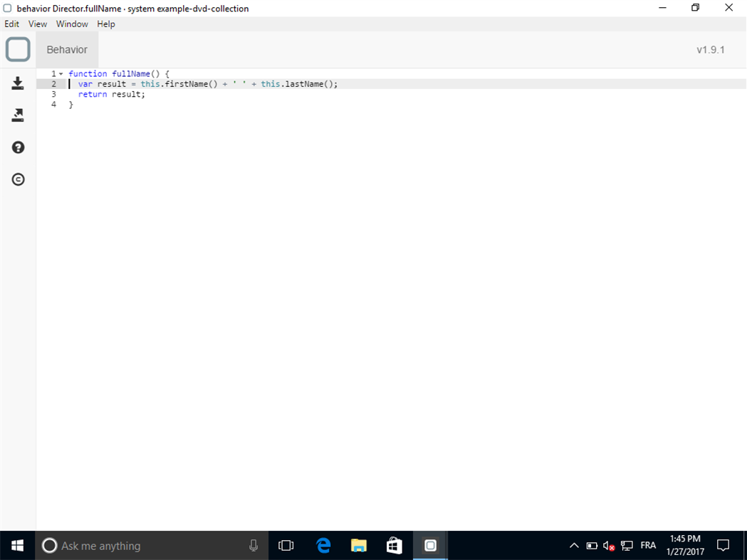Expand hidden tray icons with the chevron
Screen dimensions: 747x560
[573, 545]
